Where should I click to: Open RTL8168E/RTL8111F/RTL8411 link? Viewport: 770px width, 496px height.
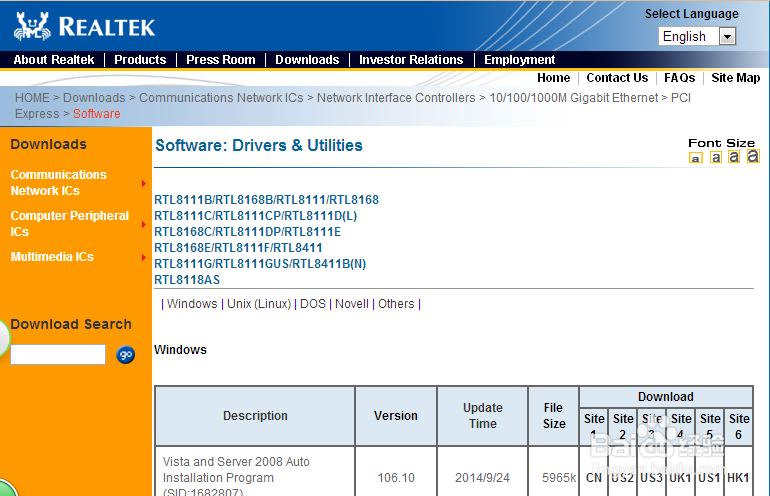(238, 248)
